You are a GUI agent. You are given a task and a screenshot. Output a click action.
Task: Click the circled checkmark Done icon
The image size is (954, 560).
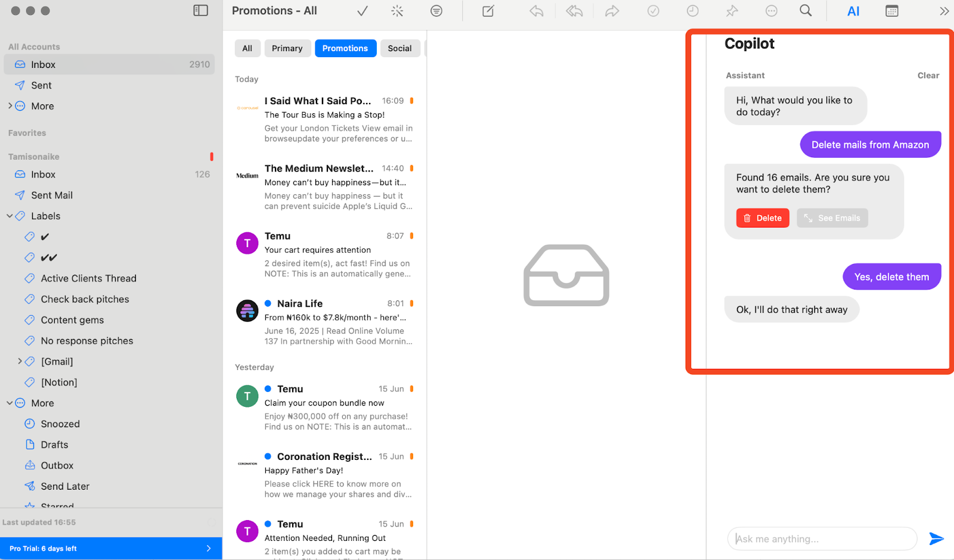[653, 11]
